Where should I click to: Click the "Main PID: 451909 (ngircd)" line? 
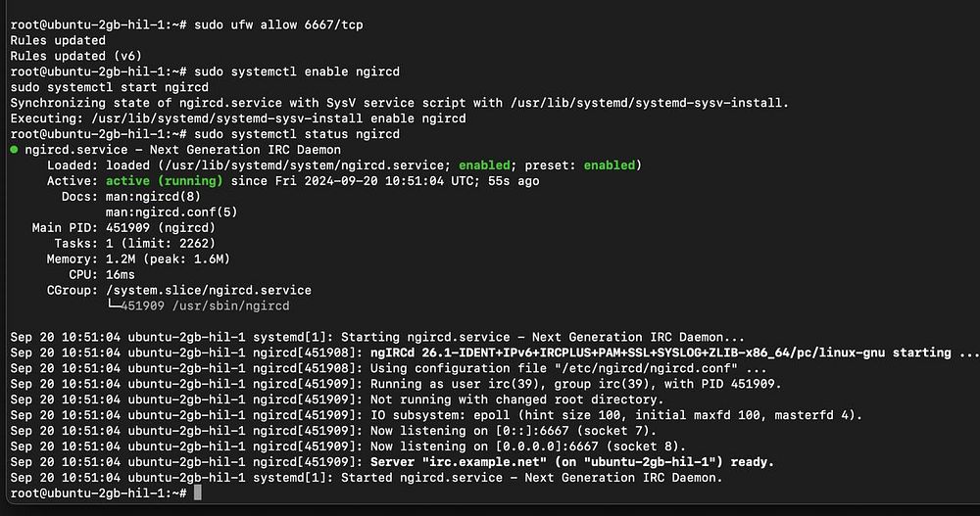122,228
